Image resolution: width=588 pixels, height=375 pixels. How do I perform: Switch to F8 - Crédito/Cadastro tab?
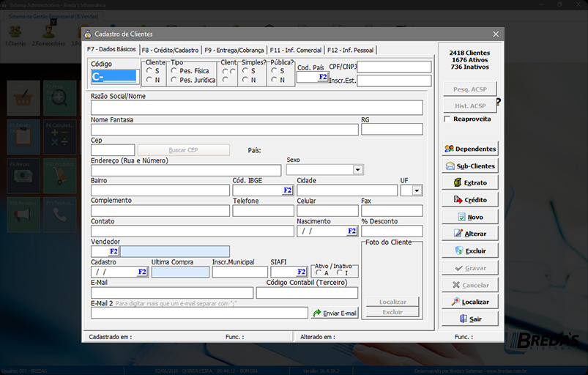pyautogui.click(x=170, y=51)
